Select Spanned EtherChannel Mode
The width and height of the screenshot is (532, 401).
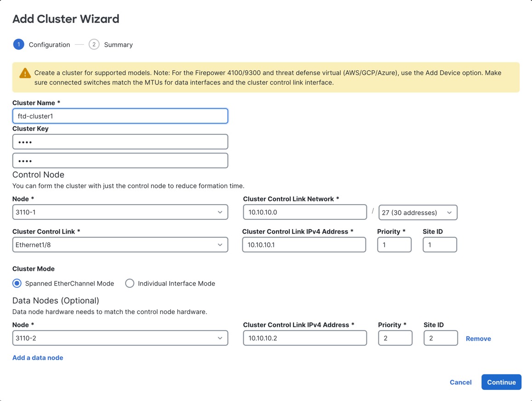pos(17,283)
